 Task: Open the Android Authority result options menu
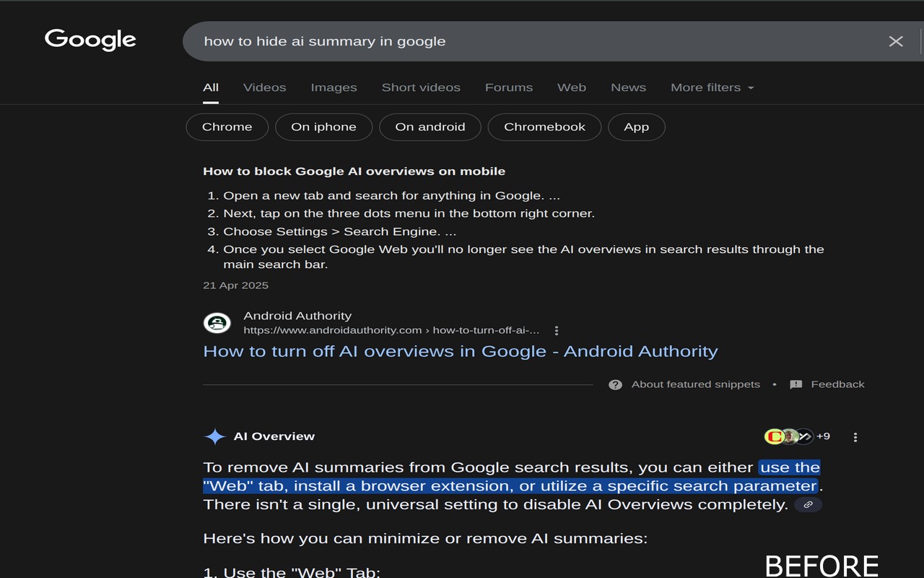[557, 330]
